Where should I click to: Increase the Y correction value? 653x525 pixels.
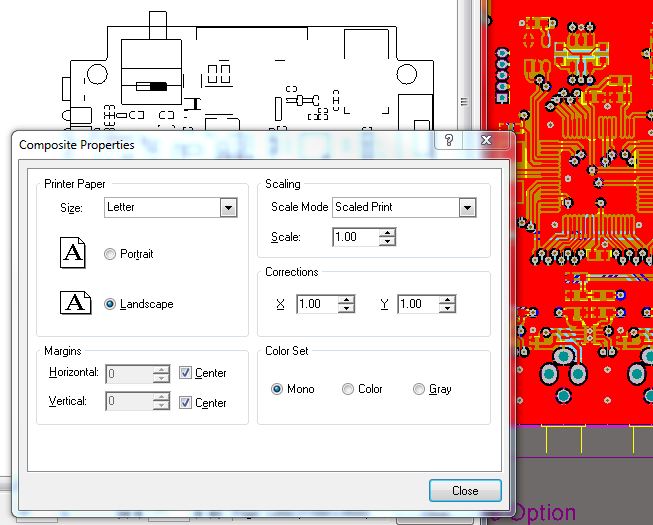[447, 300]
